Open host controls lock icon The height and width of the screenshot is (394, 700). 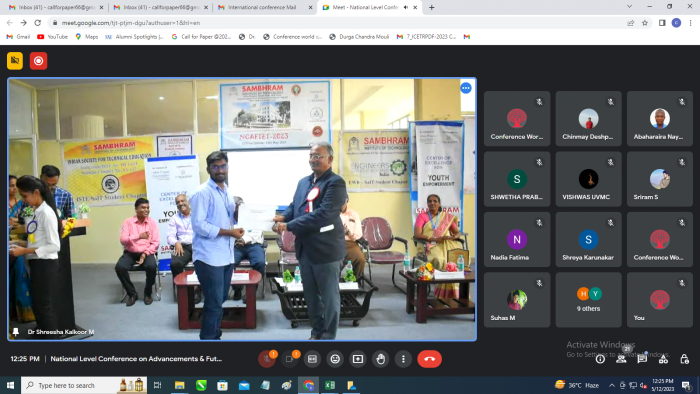pyautogui.click(x=684, y=359)
